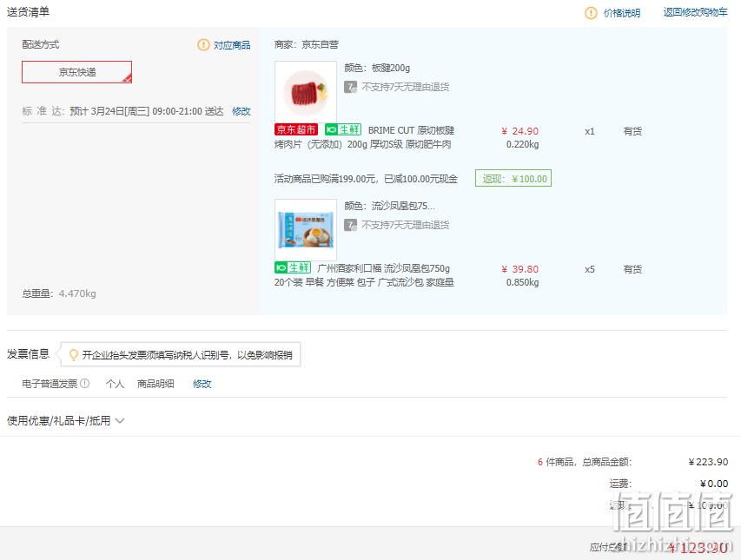
Task: Click the 京东超市 red badge
Action: click(x=296, y=129)
